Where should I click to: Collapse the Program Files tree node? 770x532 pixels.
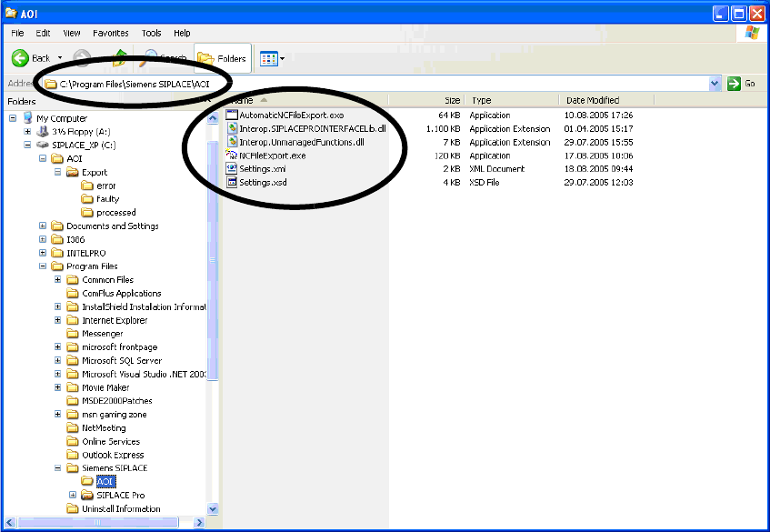click(44, 266)
